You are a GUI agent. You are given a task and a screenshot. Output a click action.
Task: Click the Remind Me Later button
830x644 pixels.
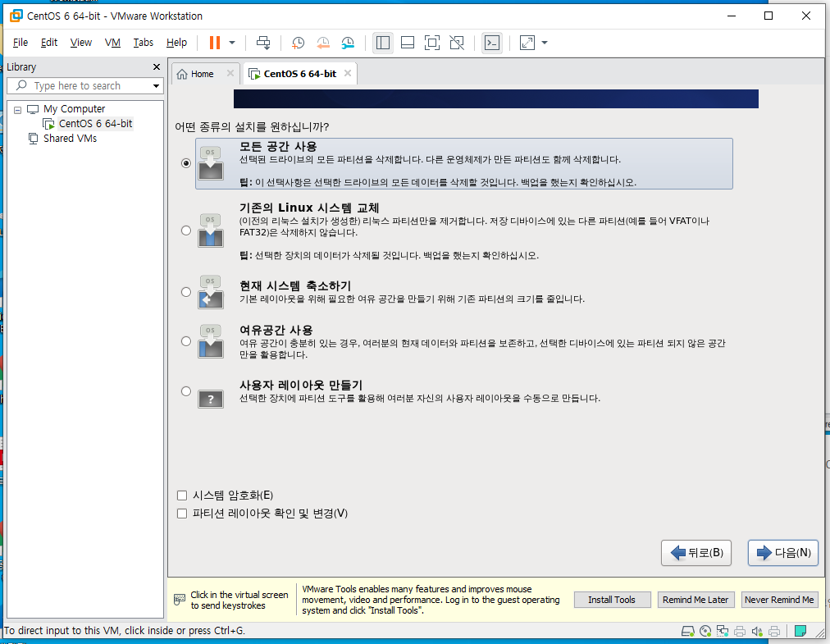coord(695,600)
